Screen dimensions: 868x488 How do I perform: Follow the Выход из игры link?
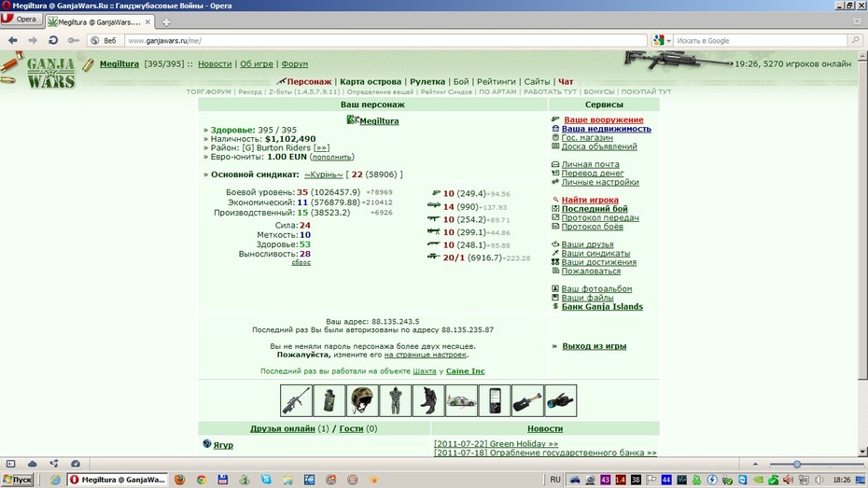(594, 346)
